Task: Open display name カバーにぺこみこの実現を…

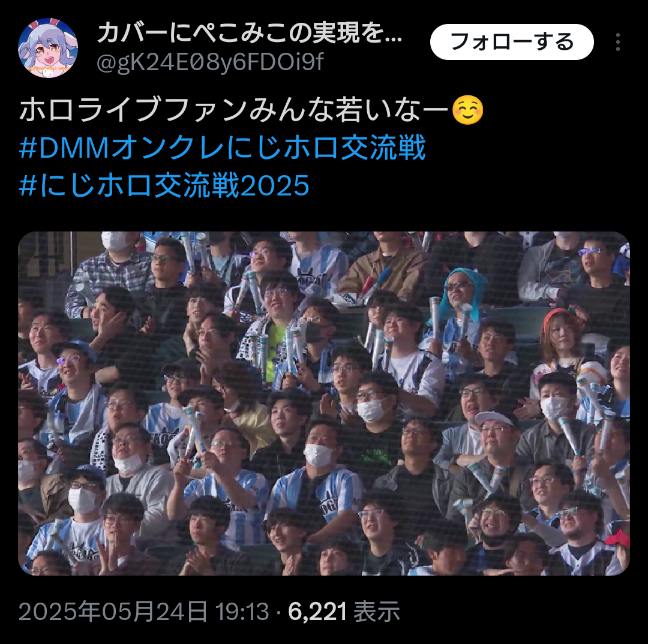Action: coord(250,32)
